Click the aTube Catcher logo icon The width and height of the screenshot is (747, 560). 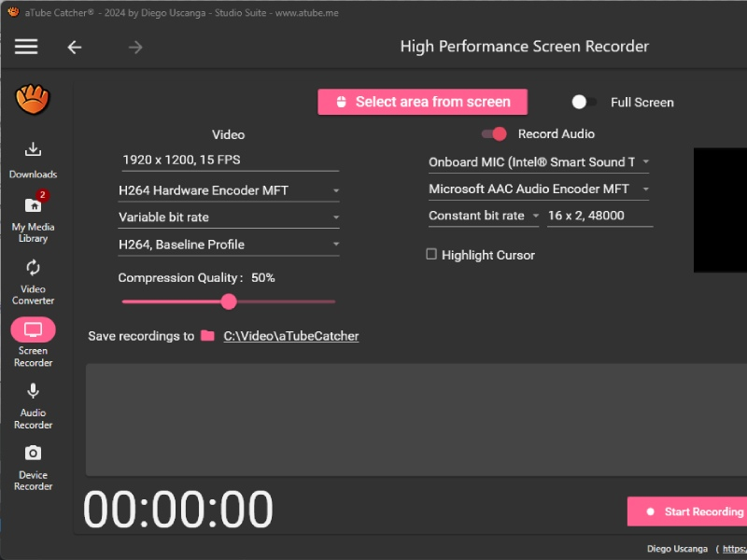33,98
